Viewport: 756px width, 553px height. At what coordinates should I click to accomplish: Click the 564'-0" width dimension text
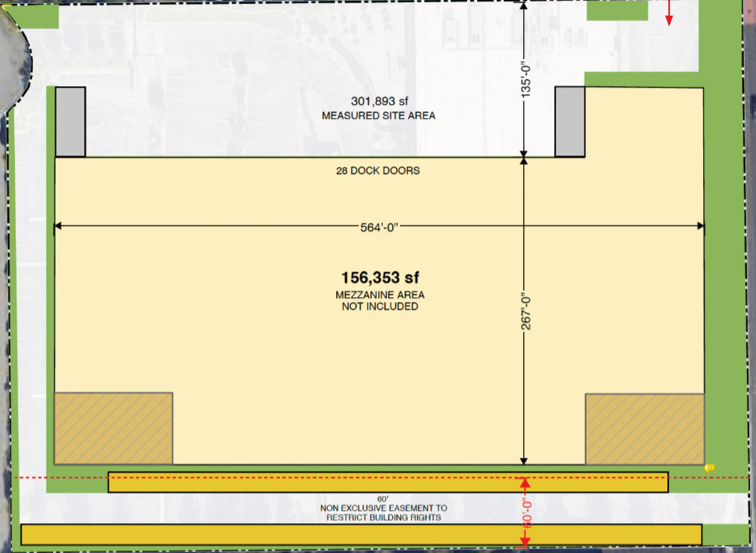point(379,228)
